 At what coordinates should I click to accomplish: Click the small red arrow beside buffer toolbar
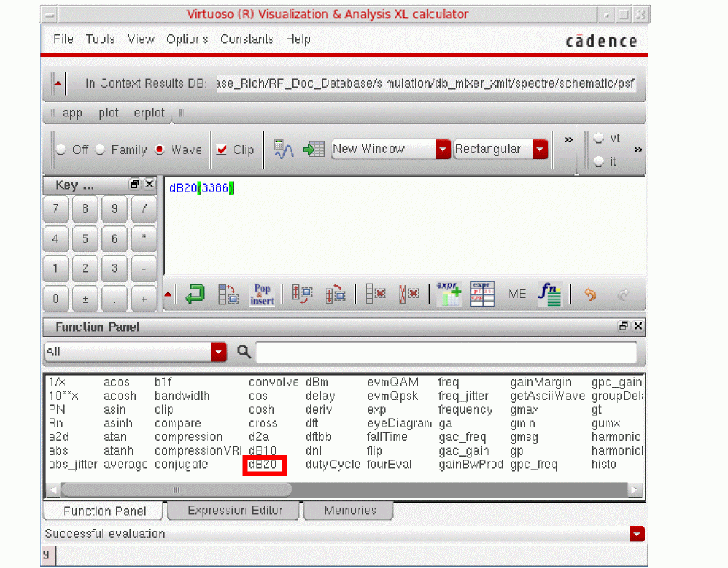point(168,294)
